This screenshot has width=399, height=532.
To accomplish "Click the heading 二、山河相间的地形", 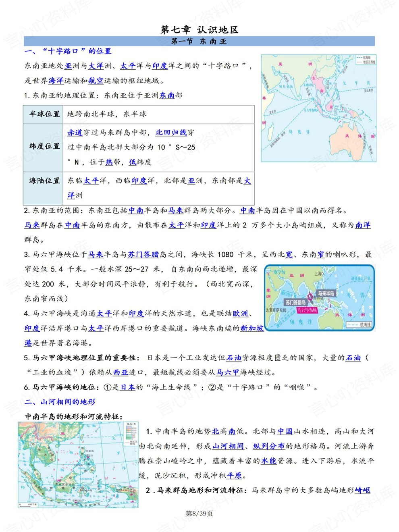I will coord(60,402).
